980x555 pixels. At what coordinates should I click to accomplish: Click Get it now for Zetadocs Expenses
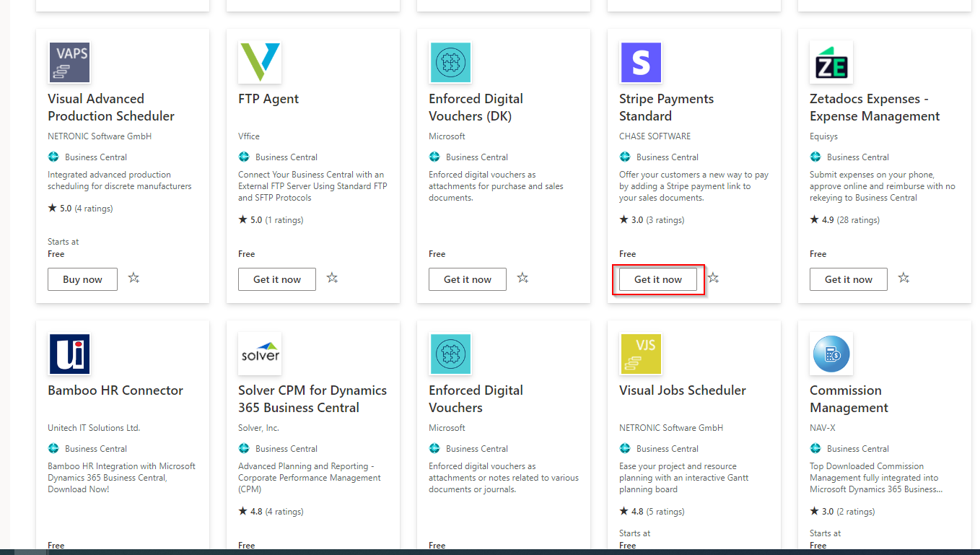pyautogui.click(x=849, y=279)
